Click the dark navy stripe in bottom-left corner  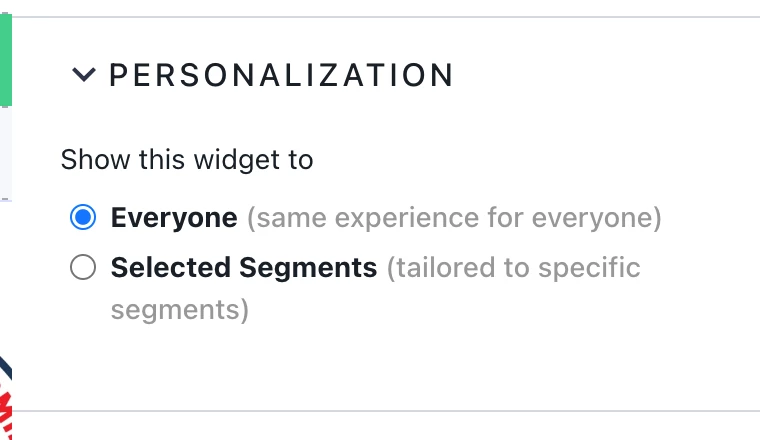(x=5, y=368)
